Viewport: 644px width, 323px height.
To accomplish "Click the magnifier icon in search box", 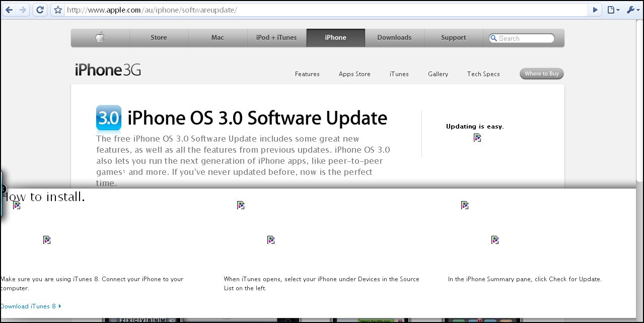I will click(x=494, y=38).
